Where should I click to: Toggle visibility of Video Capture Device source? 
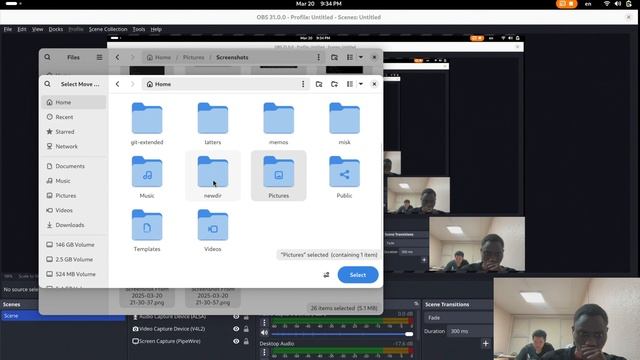pyautogui.click(x=236, y=329)
